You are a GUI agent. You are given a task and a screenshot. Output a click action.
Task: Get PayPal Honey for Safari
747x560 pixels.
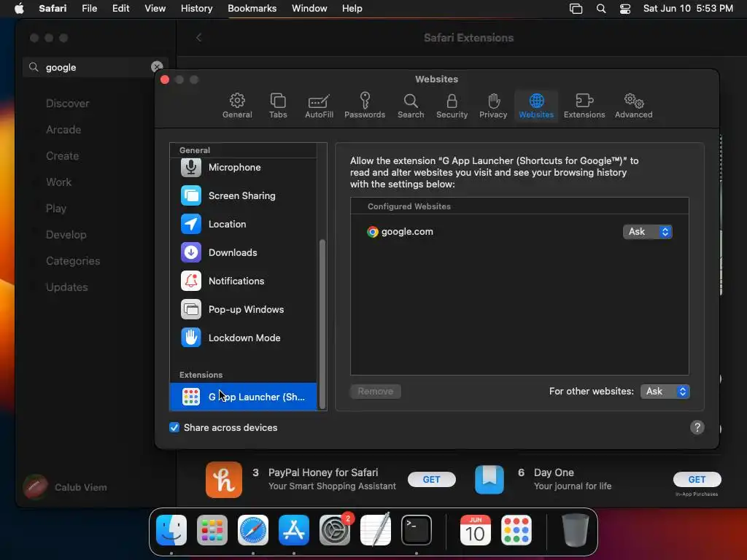(432, 480)
